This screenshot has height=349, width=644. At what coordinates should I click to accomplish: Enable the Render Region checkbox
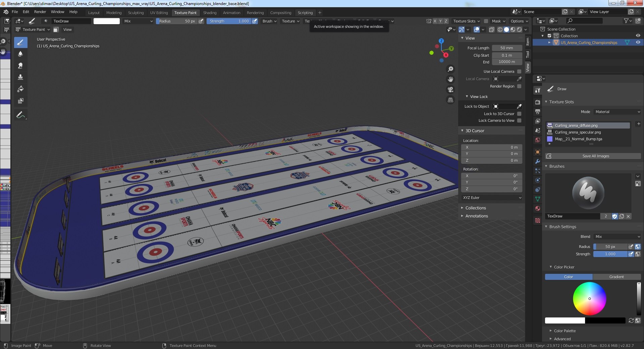tap(519, 86)
